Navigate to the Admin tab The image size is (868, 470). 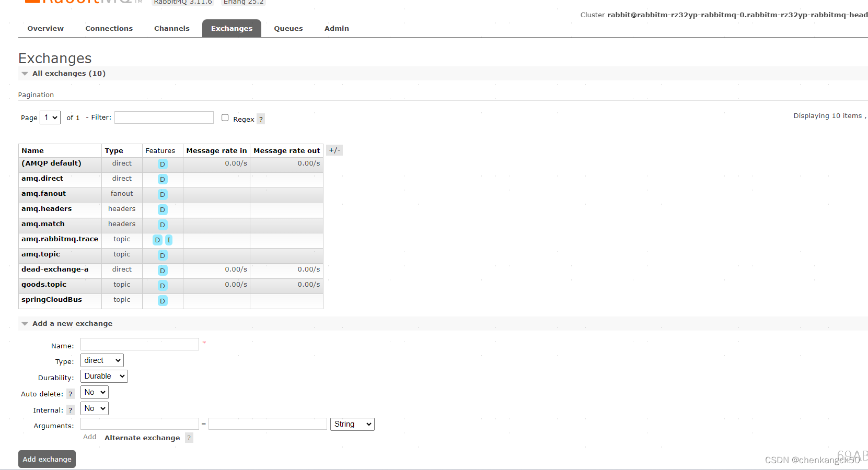pos(337,29)
